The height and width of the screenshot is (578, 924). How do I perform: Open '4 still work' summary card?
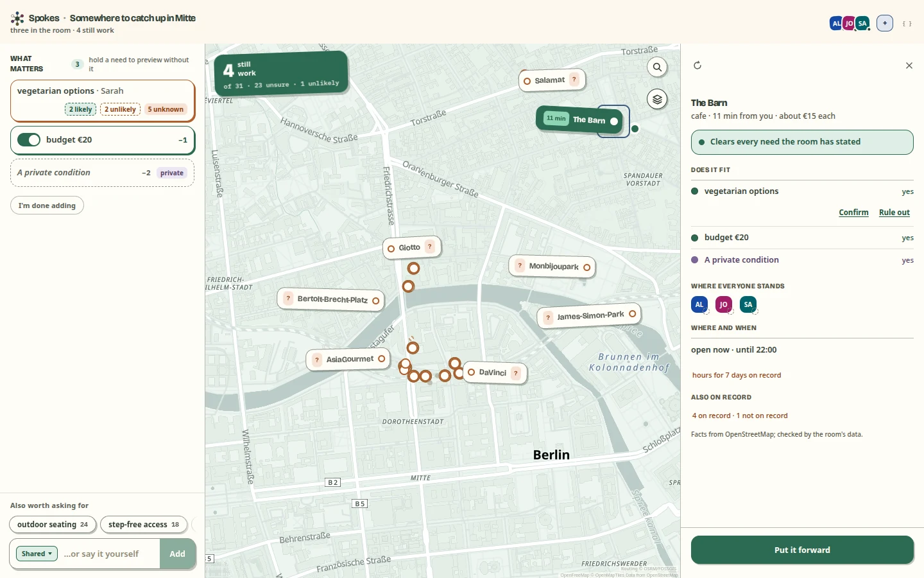(281, 74)
